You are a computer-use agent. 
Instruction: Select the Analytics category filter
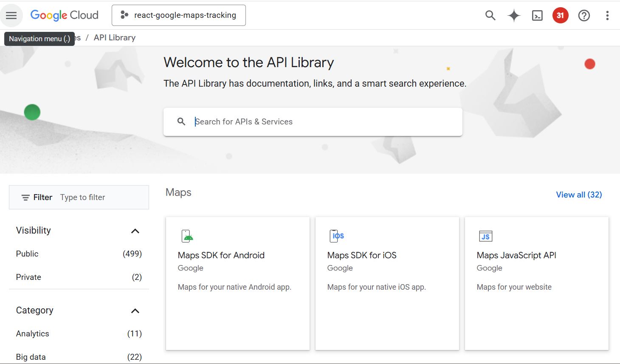[33, 334]
